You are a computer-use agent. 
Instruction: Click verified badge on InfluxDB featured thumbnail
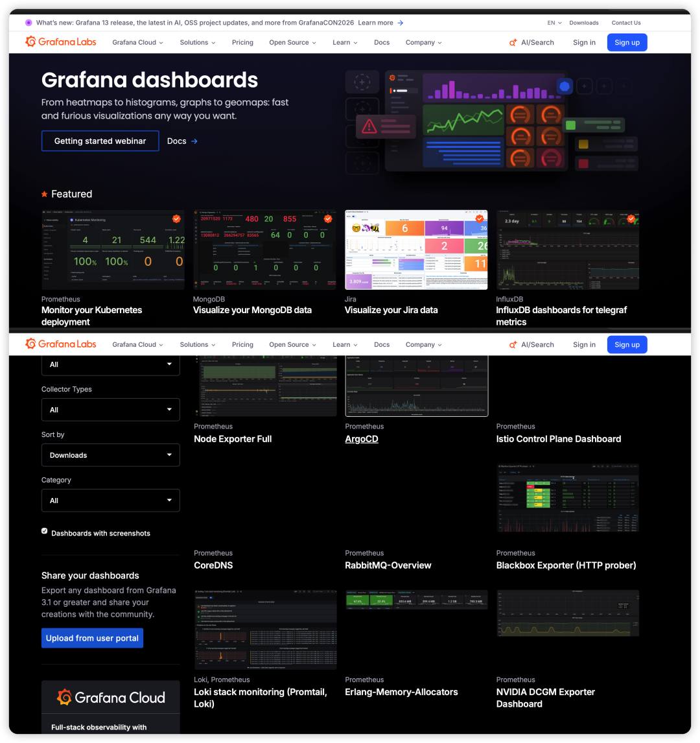631,218
